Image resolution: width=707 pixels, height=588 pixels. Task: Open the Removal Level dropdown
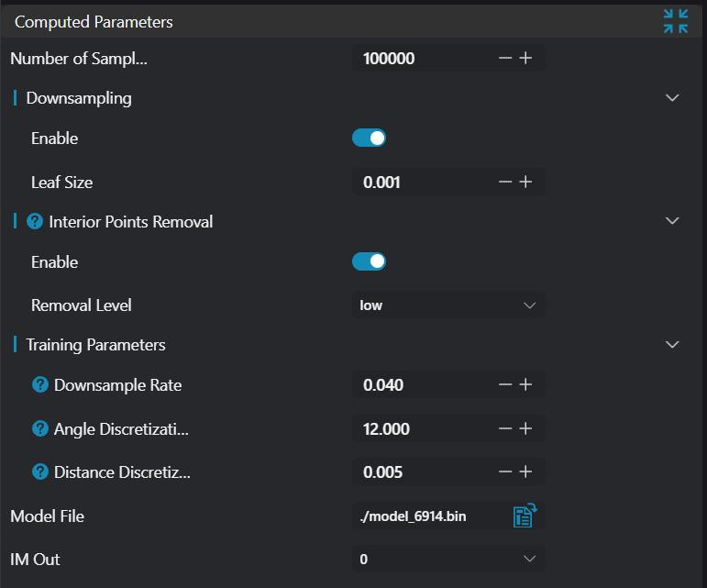coord(448,305)
